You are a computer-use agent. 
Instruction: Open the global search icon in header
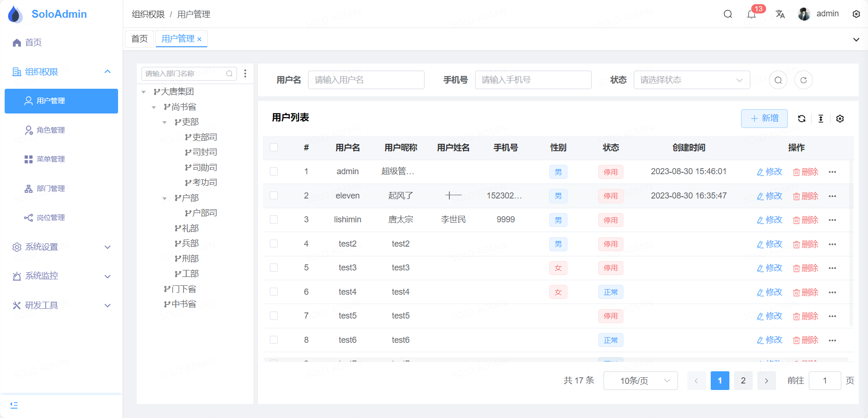728,14
